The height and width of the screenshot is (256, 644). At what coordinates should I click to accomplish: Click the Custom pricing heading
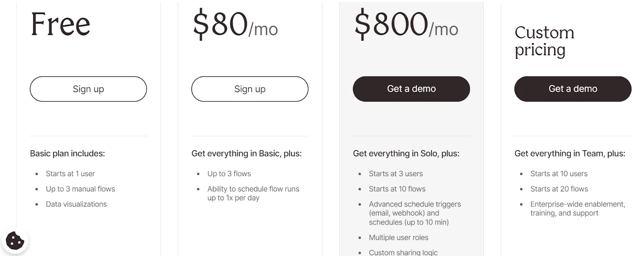[x=544, y=41]
